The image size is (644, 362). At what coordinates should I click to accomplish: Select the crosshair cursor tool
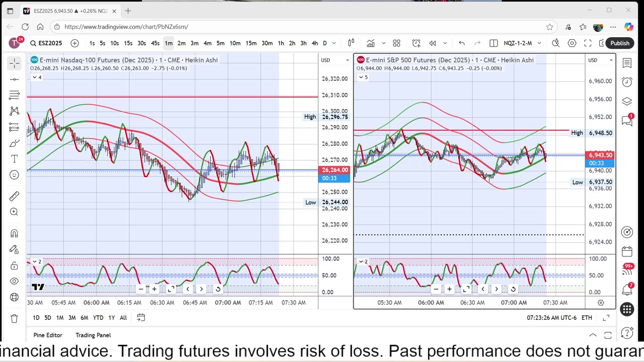pyautogui.click(x=14, y=63)
